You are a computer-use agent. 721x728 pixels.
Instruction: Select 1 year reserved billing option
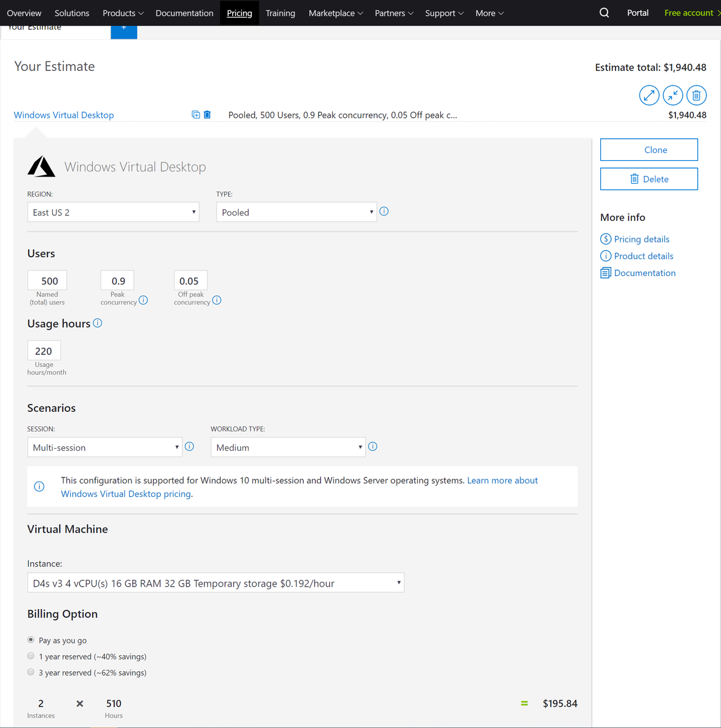click(x=31, y=656)
